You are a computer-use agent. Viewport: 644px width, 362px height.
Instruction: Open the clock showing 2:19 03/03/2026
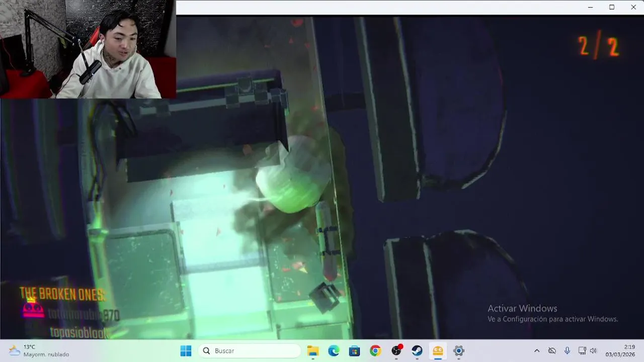[620, 351]
